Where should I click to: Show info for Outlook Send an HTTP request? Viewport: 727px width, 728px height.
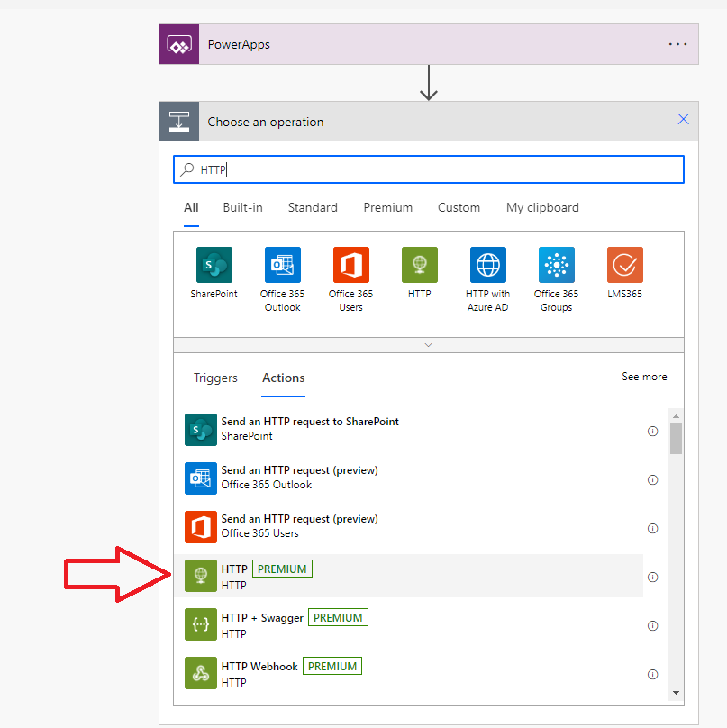(653, 479)
